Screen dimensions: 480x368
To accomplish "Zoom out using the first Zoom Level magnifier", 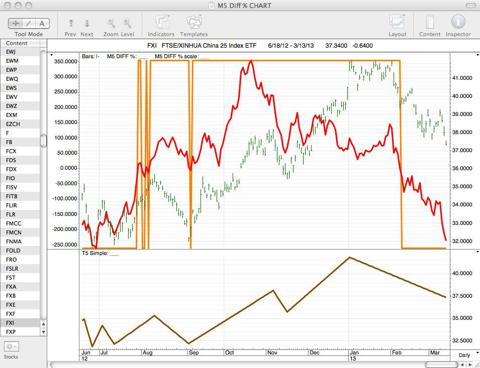I will [111, 23].
